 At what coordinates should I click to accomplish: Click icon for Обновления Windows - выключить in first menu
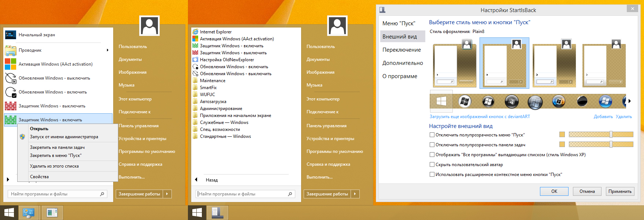11,78
